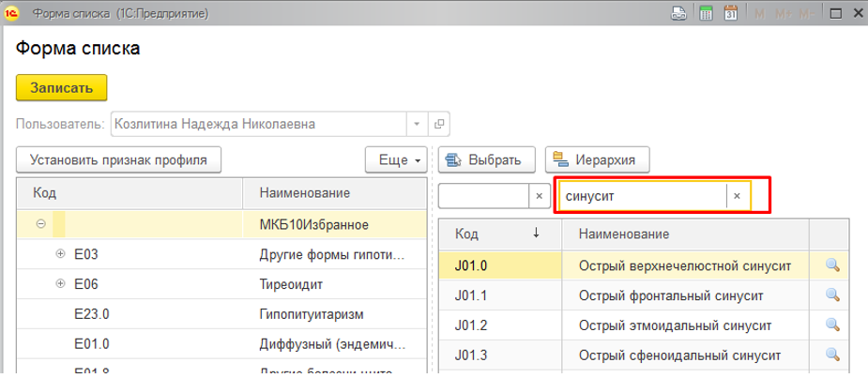Collapse the МКБ10Избранное root node

tap(40, 224)
